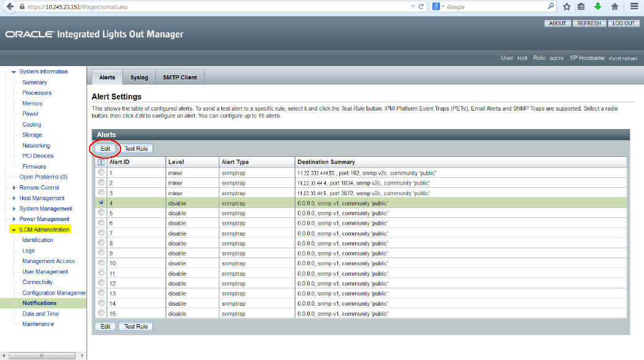The height and width of the screenshot is (360, 644).
Task: Switch to the SMTP Client tab
Action: pyautogui.click(x=180, y=77)
